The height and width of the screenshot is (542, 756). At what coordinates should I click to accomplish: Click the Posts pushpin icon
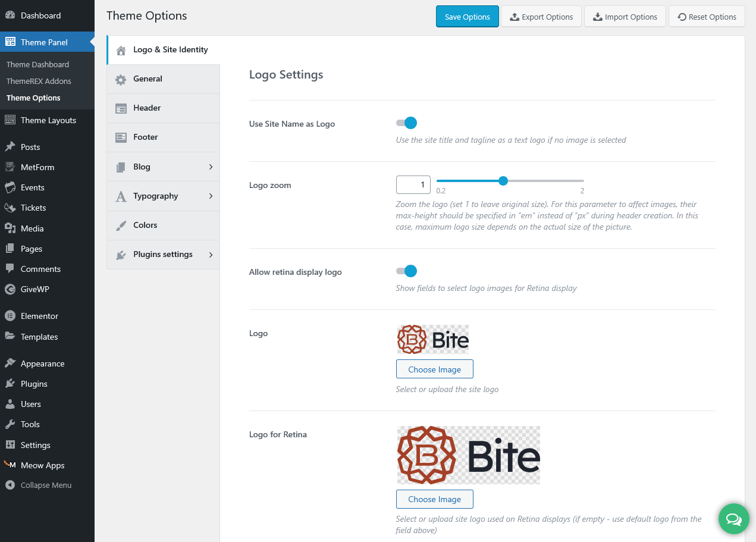(x=10, y=147)
